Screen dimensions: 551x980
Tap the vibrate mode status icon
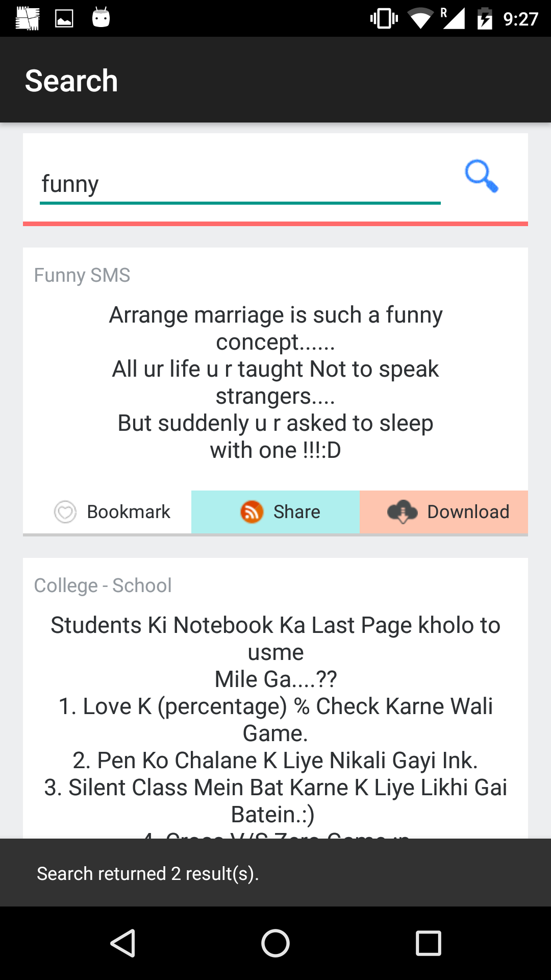(x=384, y=19)
